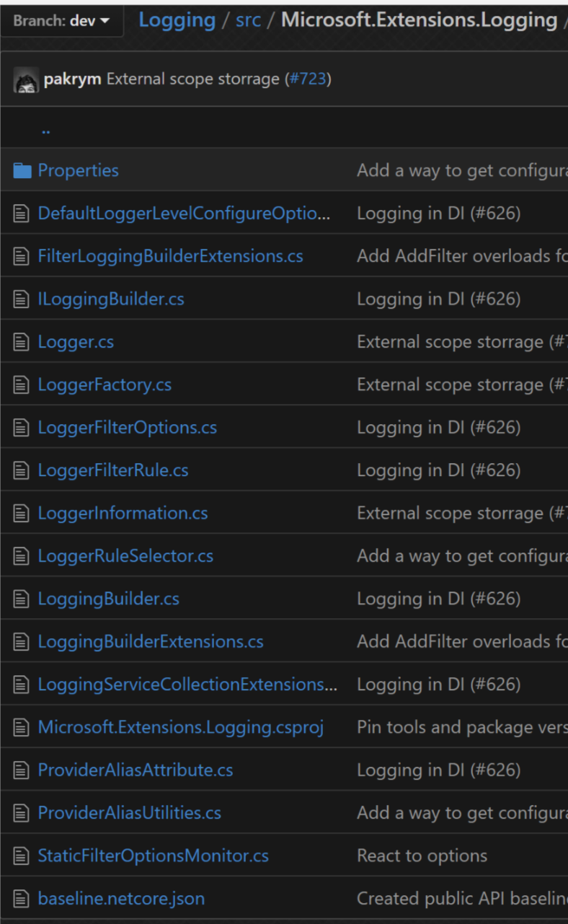Open 'External scope storrage' commit for LoggerFactory.cs
This screenshot has height=924, width=568.
[462, 384]
